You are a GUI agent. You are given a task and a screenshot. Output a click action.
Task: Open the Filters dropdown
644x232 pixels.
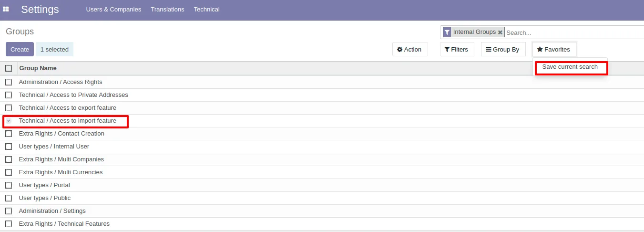click(457, 49)
